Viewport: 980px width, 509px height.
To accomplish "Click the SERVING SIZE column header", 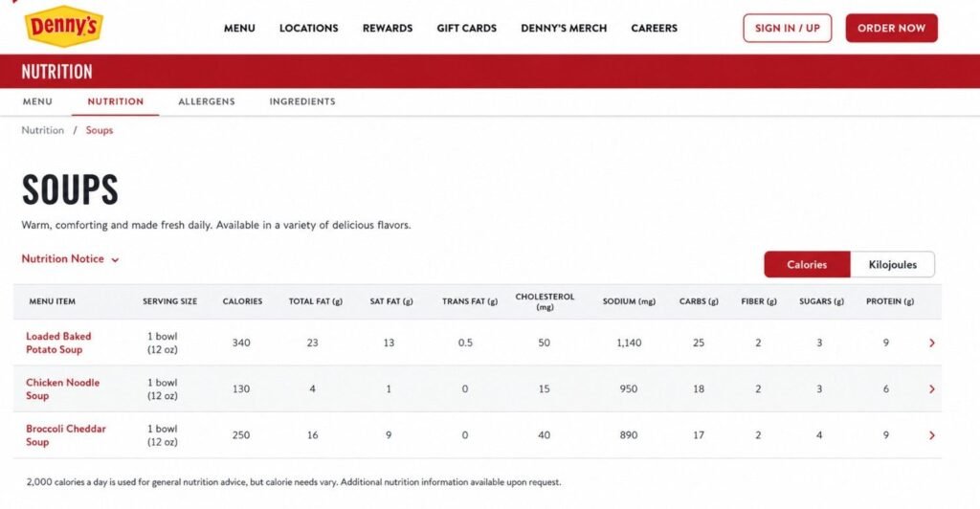I will point(170,301).
